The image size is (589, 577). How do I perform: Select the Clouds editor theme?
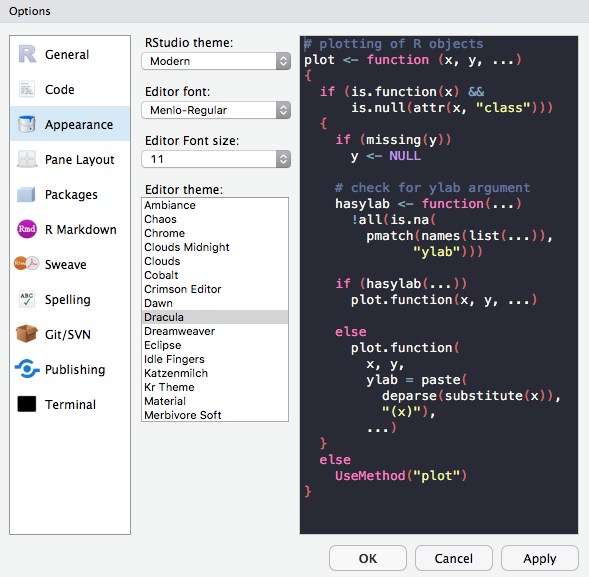point(215,261)
